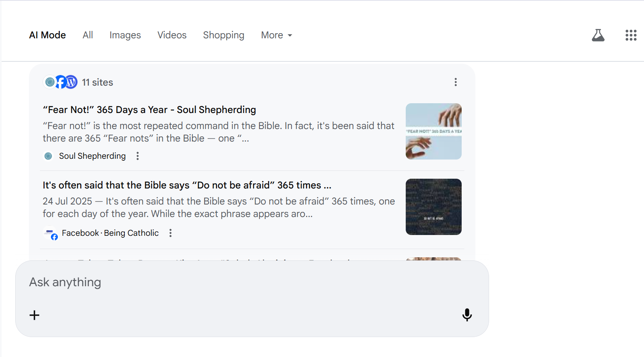Go to the Images tab

click(125, 35)
